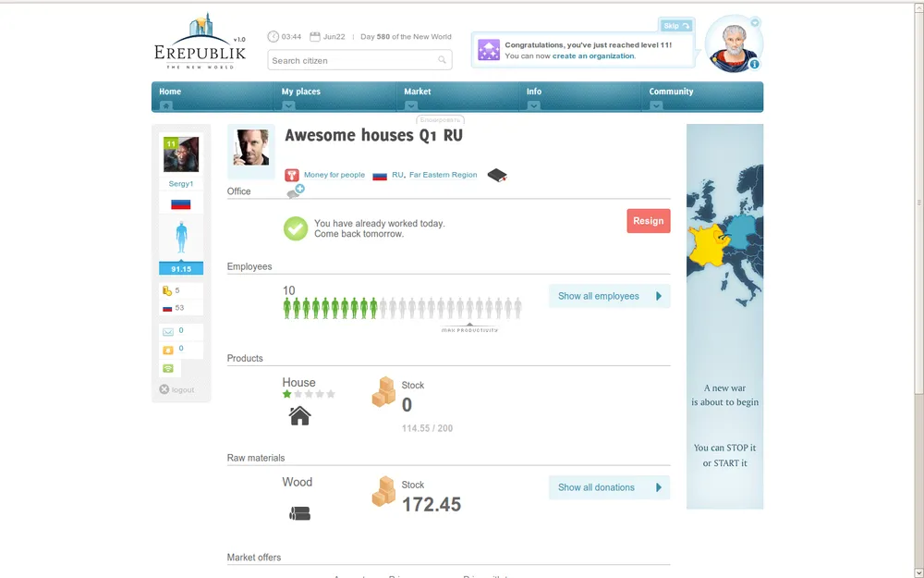The width and height of the screenshot is (924, 578).
Task: Click the green feed icon in the sidebar
Action: pyautogui.click(x=168, y=369)
